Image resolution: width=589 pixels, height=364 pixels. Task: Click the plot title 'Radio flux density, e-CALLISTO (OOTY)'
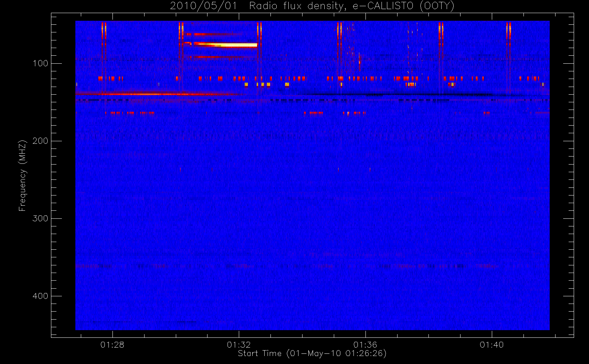pyautogui.click(x=352, y=6)
